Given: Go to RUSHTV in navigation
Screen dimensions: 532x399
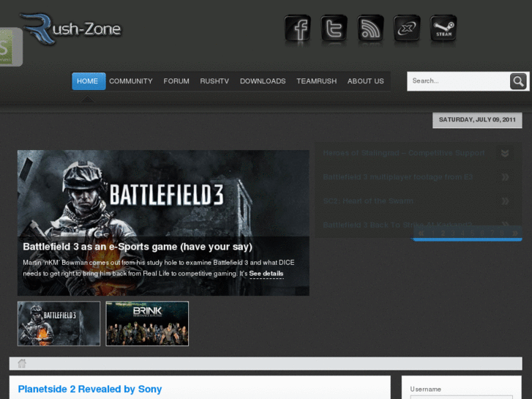Looking at the screenshot, I should (214, 81).
